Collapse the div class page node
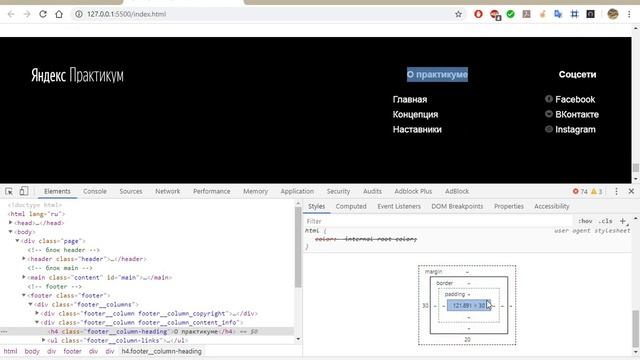The height and width of the screenshot is (360, 640). 17,240
